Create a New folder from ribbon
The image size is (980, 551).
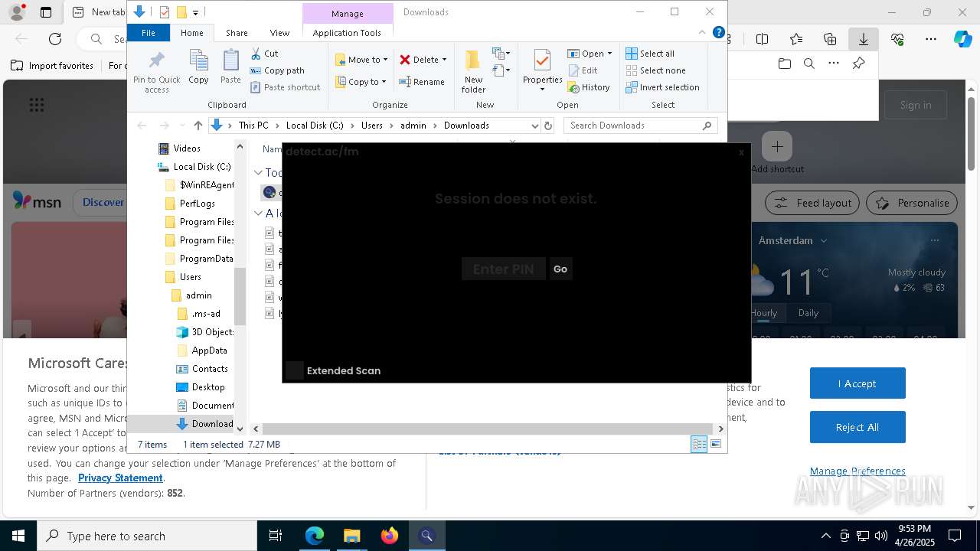pos(473,72)
